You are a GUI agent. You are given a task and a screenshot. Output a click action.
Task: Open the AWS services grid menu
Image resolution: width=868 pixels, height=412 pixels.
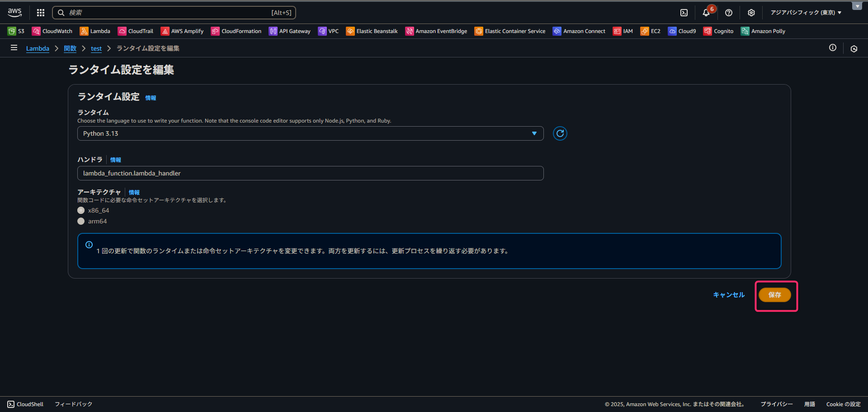click(41, 13)
